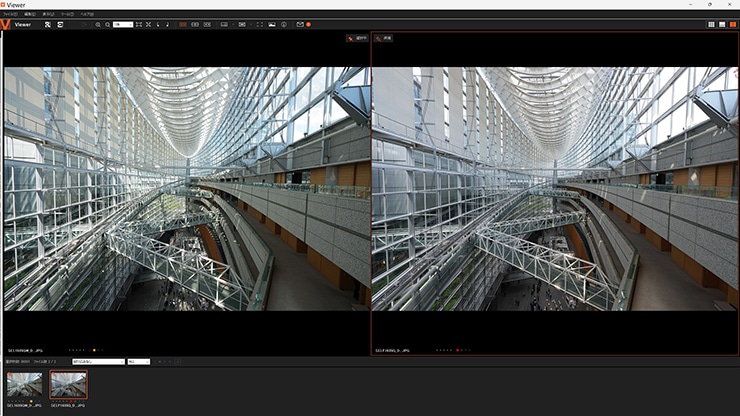This screenshot has height=416, width=740.
Task: Select the third comparison layout icon
Action: 207,25
